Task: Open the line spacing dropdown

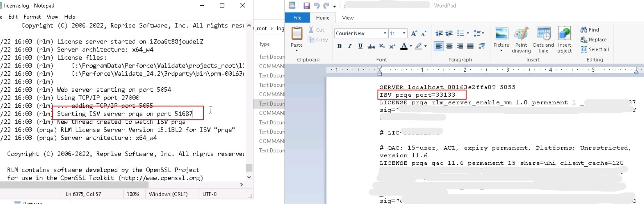Action: [479, 33]
